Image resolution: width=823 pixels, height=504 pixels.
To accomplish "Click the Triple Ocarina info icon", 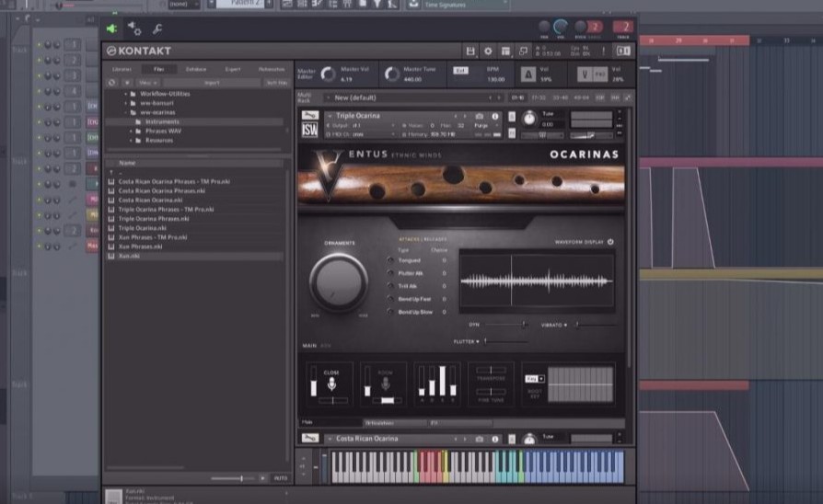I will tap(494, 116).
